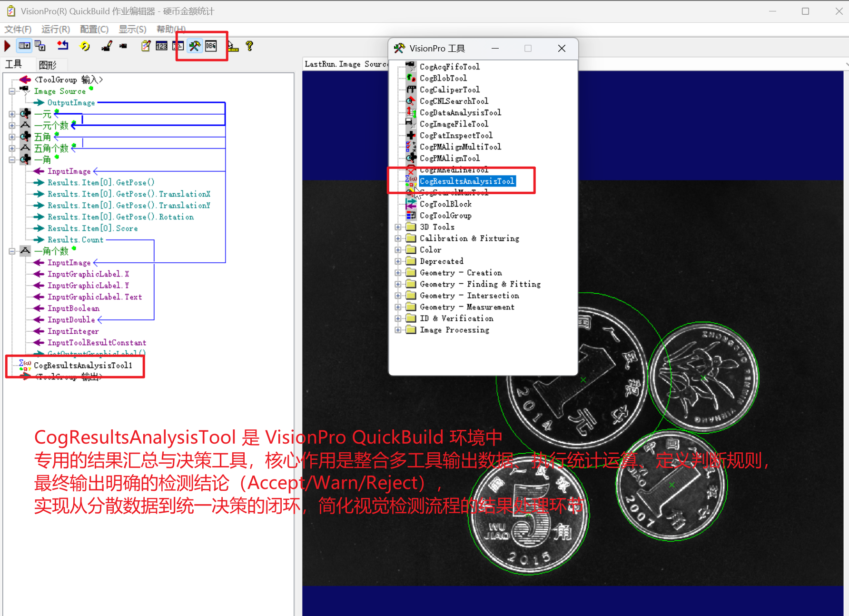Open the inspection results form icon
Screen dimensions: 849x616
click(178, 46)
